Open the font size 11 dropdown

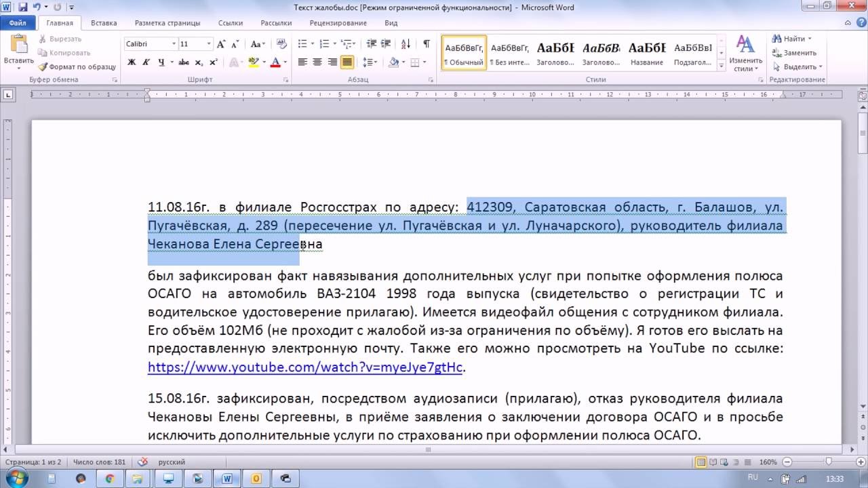tap(208, 44)
